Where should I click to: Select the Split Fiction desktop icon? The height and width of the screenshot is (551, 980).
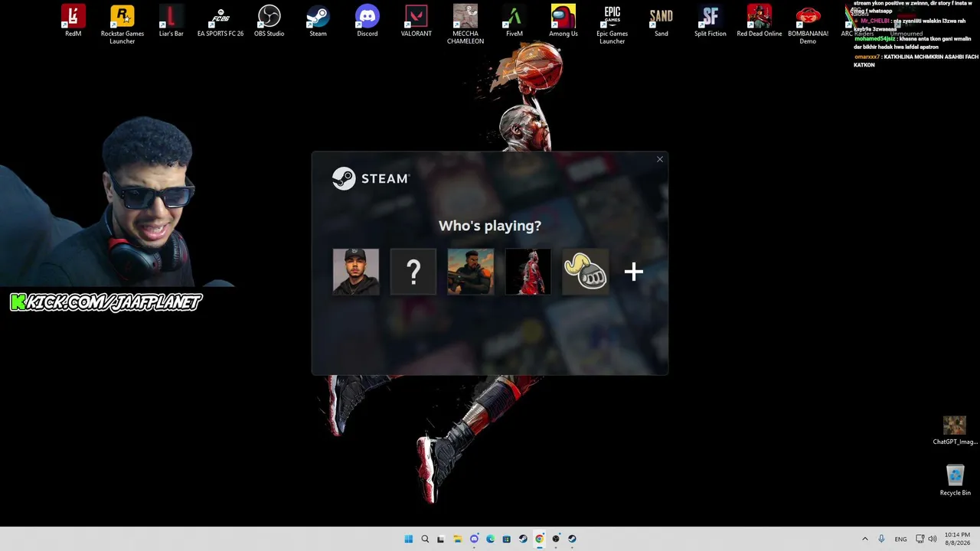(710, 21)
